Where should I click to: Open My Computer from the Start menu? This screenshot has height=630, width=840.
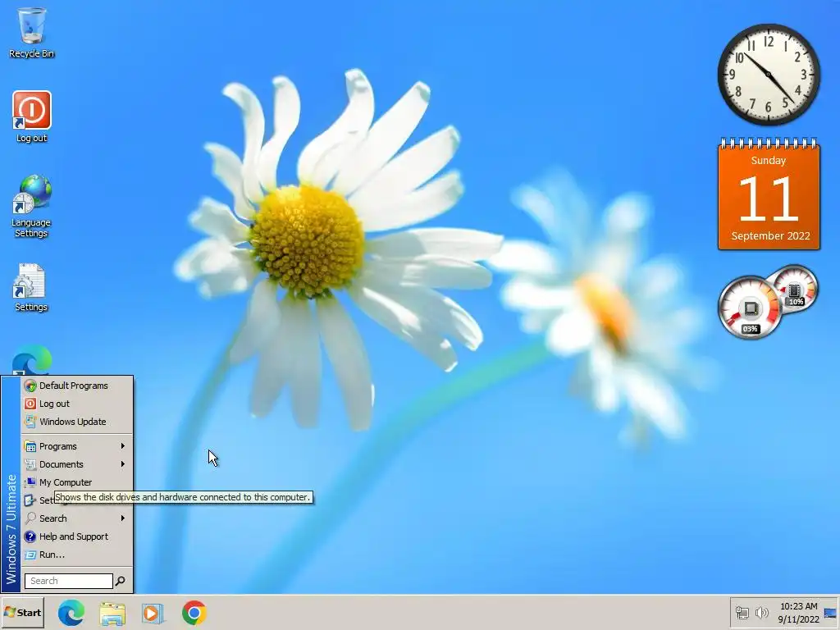pos(76,482)
